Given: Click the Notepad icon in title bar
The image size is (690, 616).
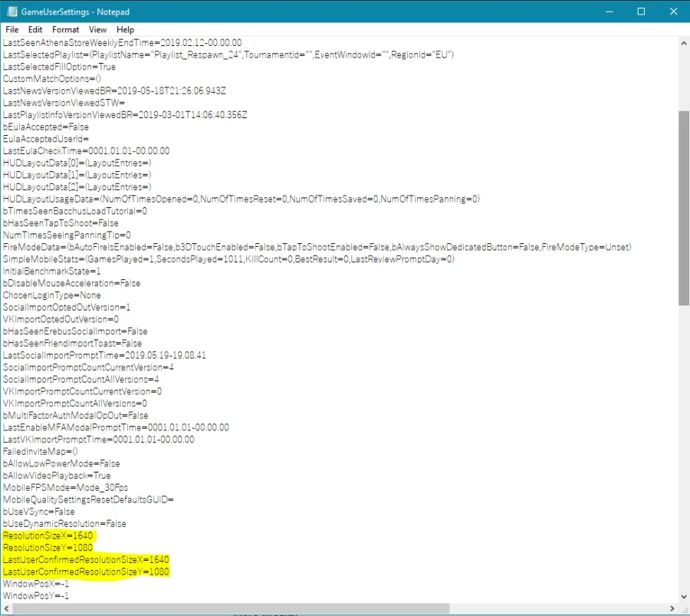Looking at the screenshot, I should pyautogui.click(x=11, y=12).
